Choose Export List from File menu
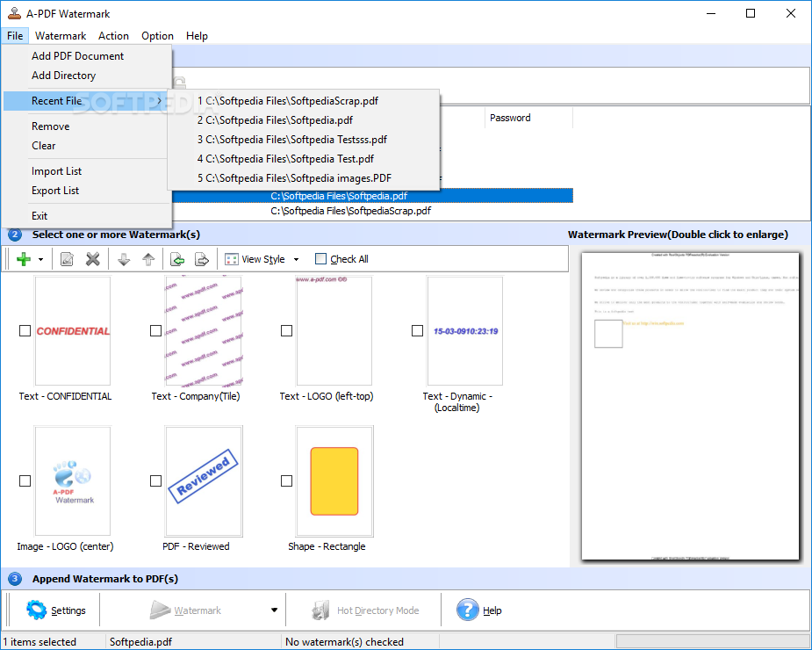The width and height of the screenshot is (812, 650). click(x=85, y=191)
